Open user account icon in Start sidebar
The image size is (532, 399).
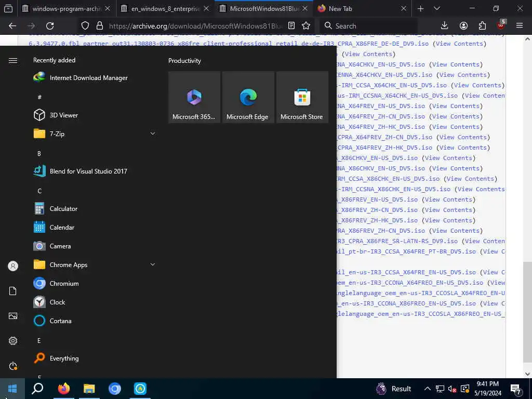[13, 266]
